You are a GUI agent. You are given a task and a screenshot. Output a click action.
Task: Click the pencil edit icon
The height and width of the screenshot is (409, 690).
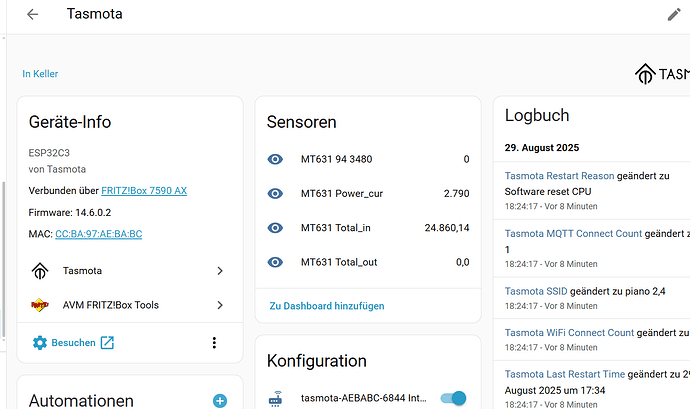coord(674,14)
